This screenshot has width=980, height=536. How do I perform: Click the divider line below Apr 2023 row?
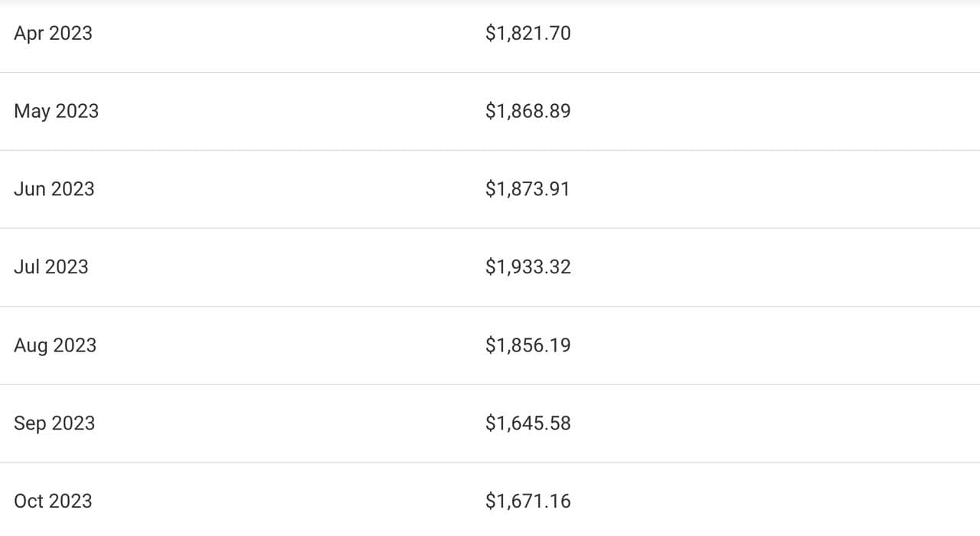point(490,73)
